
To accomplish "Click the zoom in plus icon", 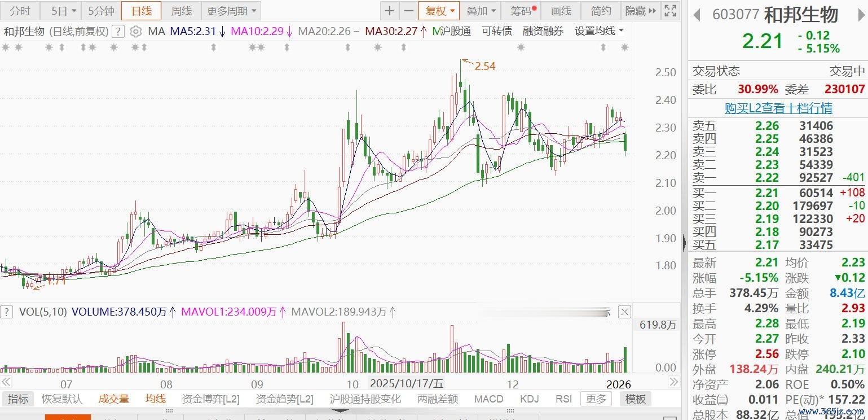I will pos(390,11).
